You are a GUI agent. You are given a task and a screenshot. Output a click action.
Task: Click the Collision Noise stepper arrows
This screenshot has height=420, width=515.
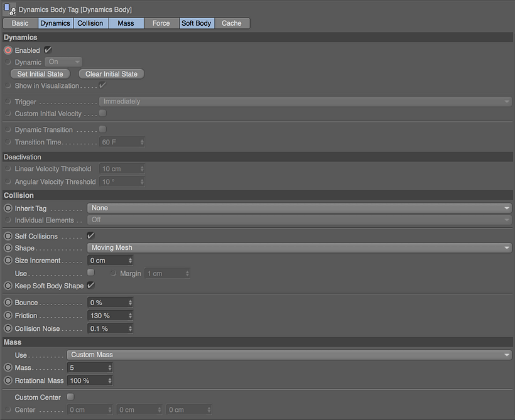131,328
